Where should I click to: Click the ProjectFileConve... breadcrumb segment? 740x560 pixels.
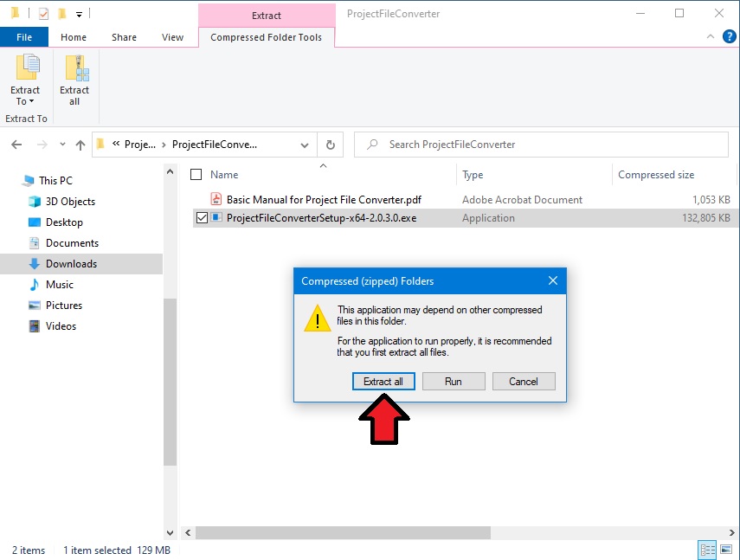[215, 145]
